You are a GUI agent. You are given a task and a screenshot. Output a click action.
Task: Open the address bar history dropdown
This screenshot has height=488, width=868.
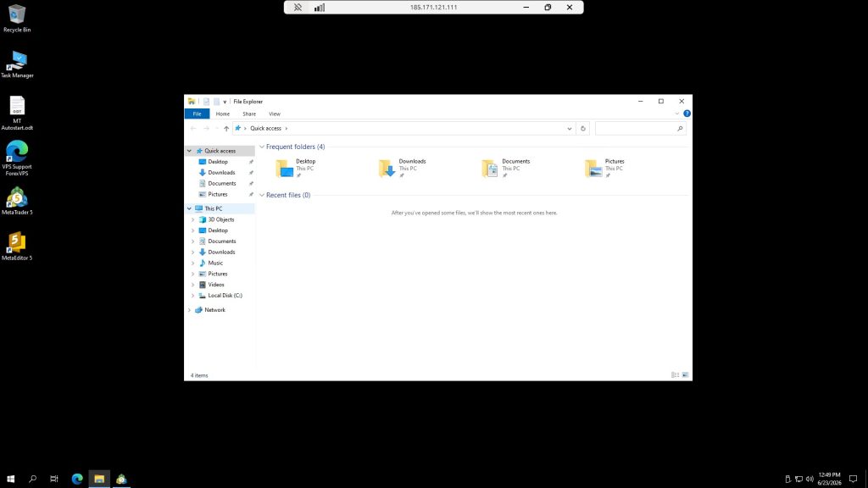point(569,129)
